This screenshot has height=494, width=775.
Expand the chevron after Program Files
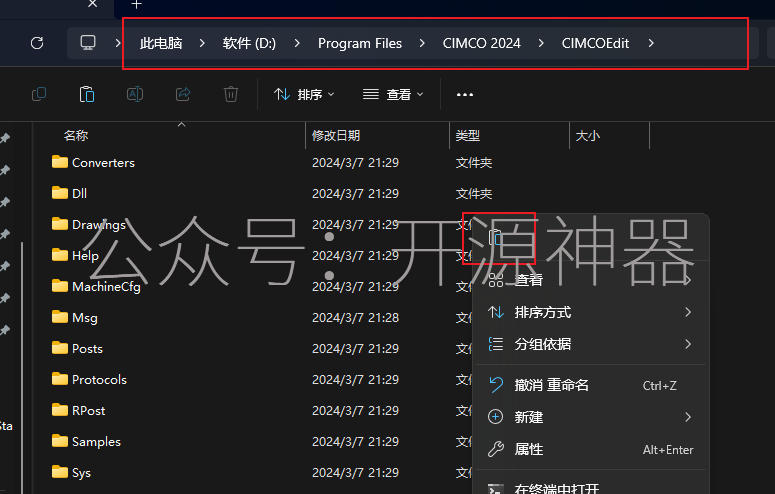(x=422, y=44)
